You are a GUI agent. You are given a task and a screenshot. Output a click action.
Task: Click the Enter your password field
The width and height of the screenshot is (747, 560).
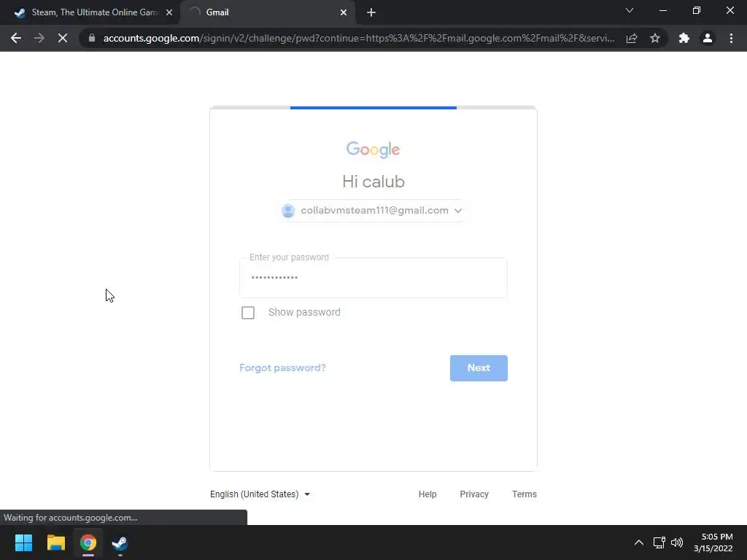373,278
